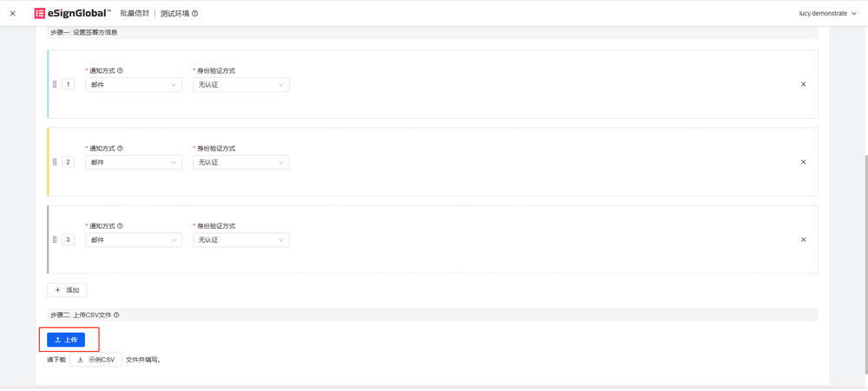
Task: Click info icon beside signer 1 通知方式 label
Action: (x=120, y=71)
